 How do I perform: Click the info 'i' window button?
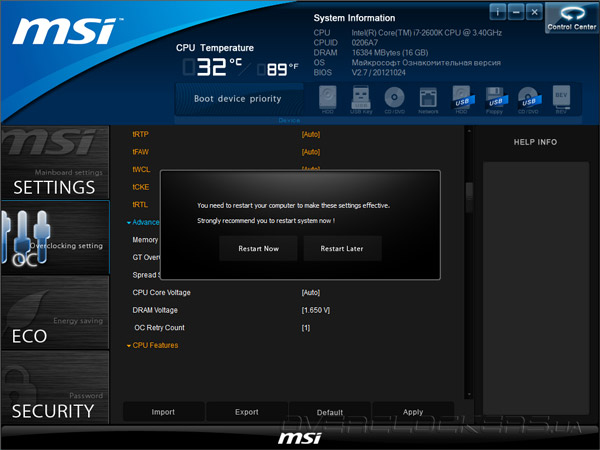pyautogui.click(x=497, y=12)
